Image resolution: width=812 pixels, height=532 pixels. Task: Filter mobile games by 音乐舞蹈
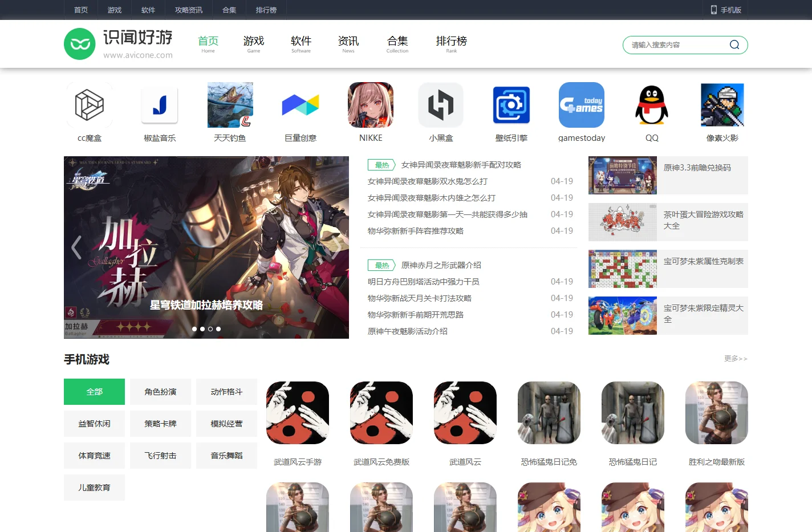coord(226,456)
